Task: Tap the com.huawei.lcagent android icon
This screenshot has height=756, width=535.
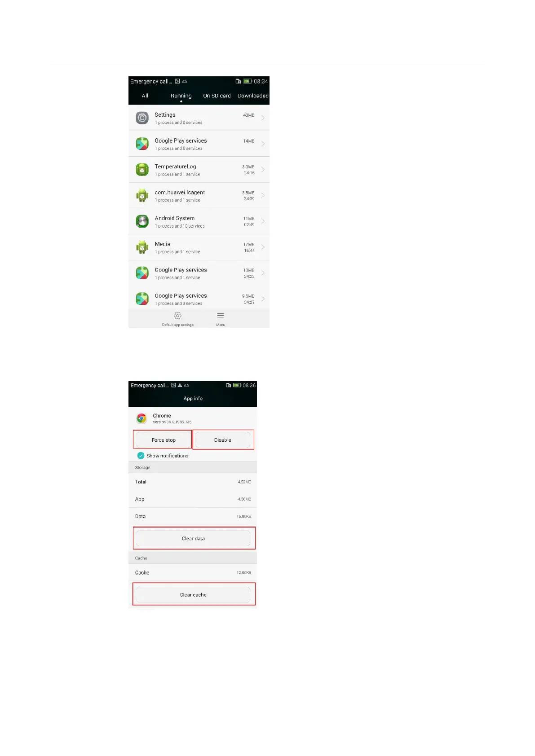Action: click(x=142, y=195)
